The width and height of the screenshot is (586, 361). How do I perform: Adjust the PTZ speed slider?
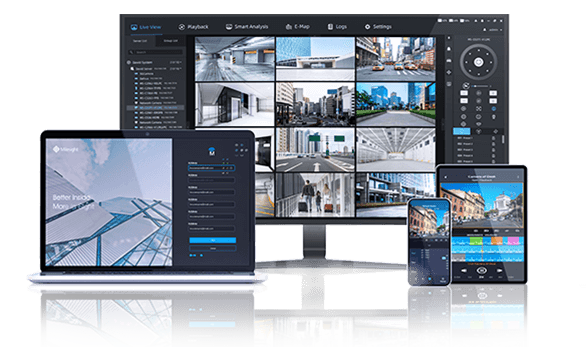(480, 86)
